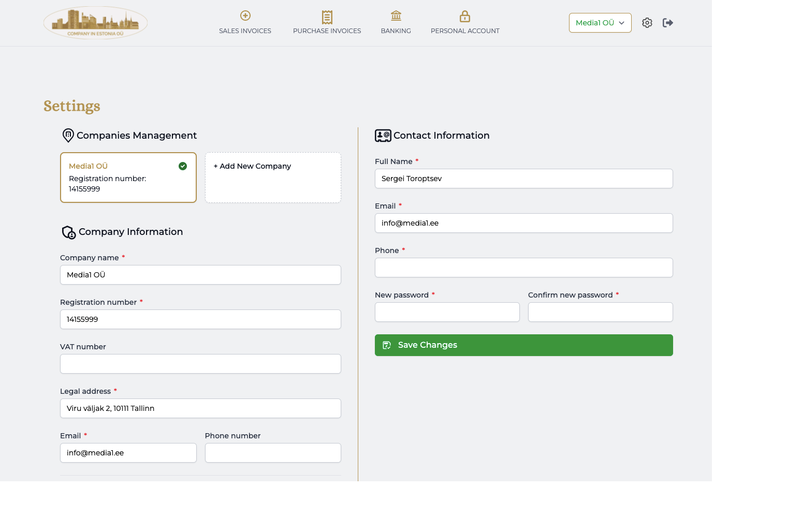Open the Media1 OÜ company switcher dropdown

pyautogui.click(x=600, y=23)
